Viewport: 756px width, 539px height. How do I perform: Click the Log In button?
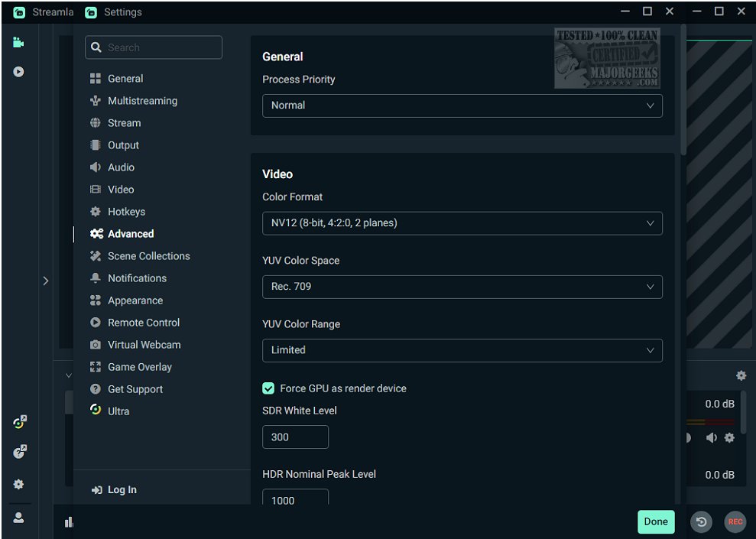[x=114, y=490]
